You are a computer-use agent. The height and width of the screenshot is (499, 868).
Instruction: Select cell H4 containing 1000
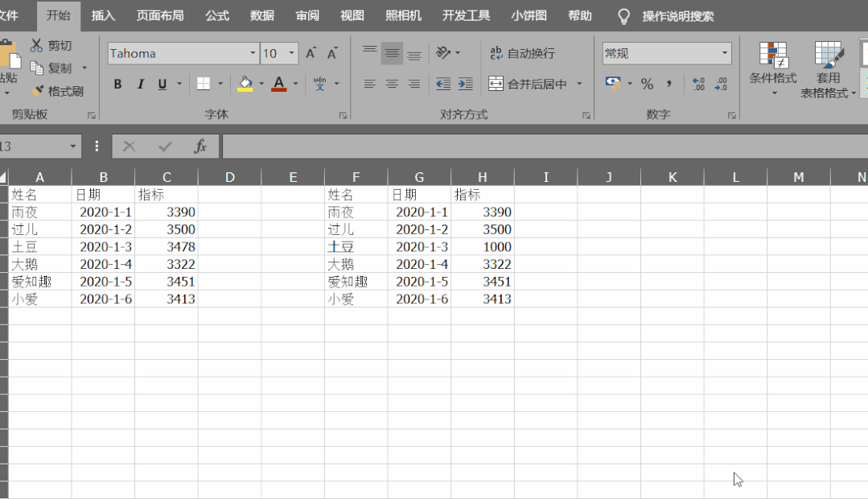tap(483, 246)
